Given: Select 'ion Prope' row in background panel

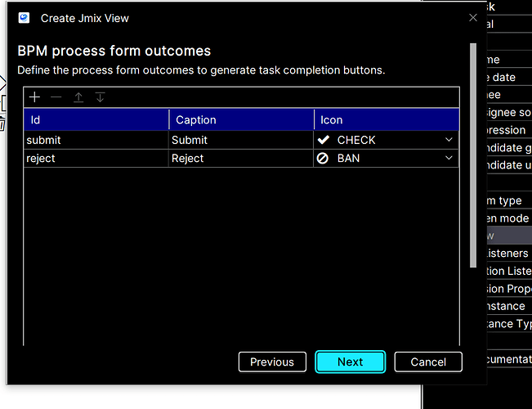Looking at the screenshot, I should point(509,289).
